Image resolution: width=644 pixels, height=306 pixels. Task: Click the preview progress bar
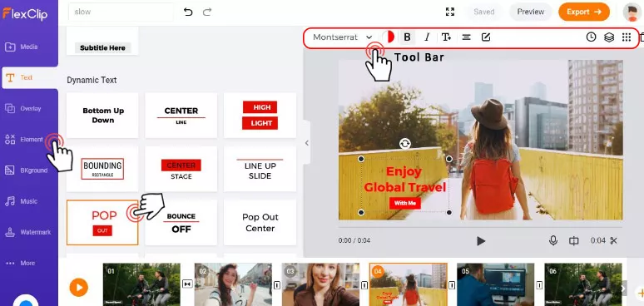pos(481,227)
